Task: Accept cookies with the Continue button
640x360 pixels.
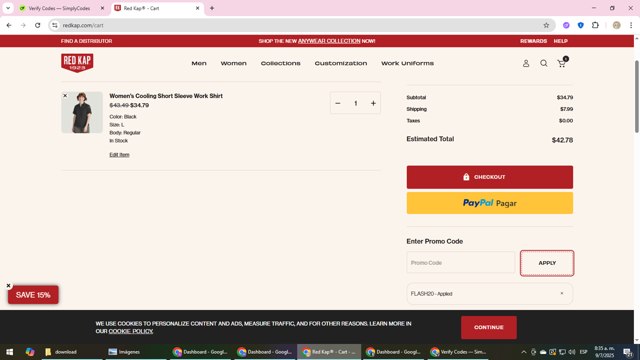Action: coord(489,327)
